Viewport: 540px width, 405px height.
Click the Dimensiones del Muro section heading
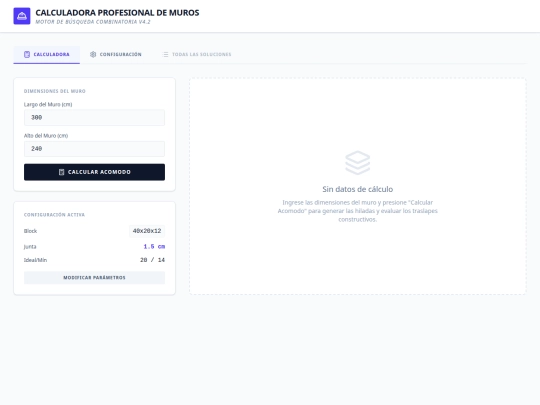point(55,91)
